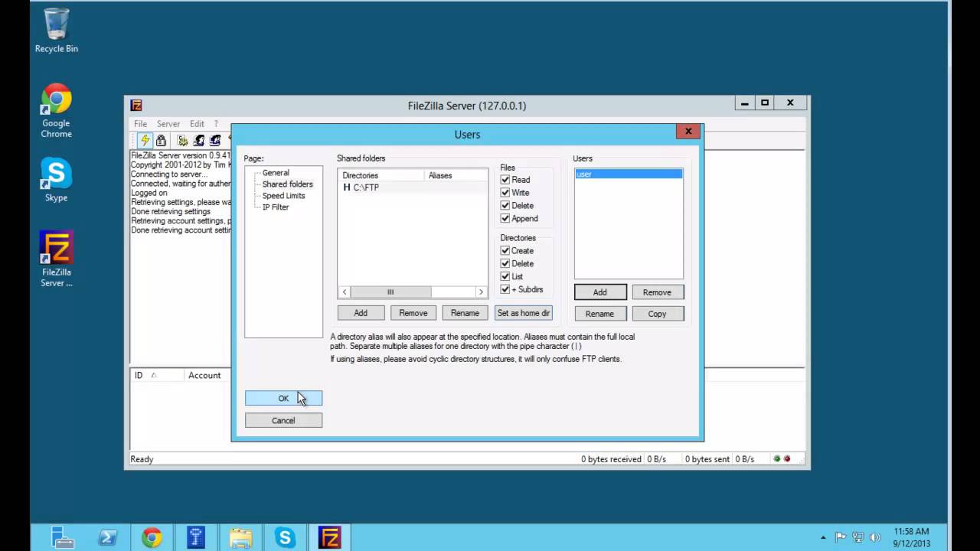Toggle the Files Read checkbox
The width and height of the screenshot is (980, 551).
coord(505,180)
